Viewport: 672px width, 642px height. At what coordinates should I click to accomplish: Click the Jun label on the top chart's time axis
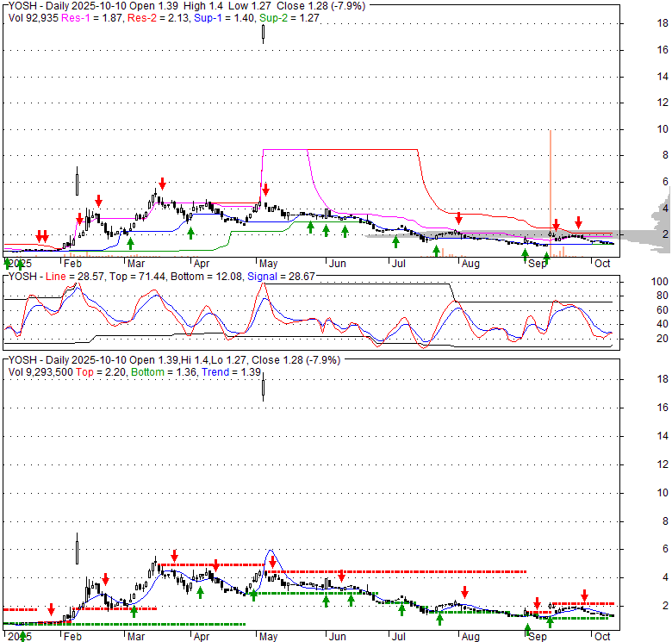[338, 264]
